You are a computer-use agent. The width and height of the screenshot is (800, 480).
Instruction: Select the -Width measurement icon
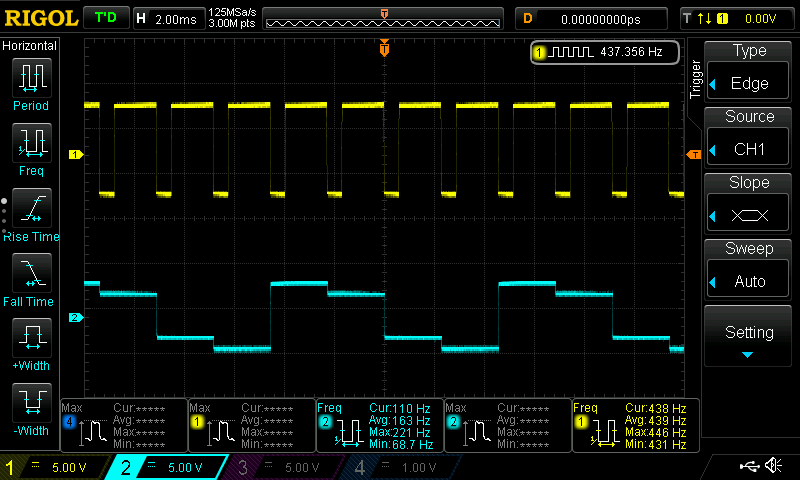click(30, 408)
